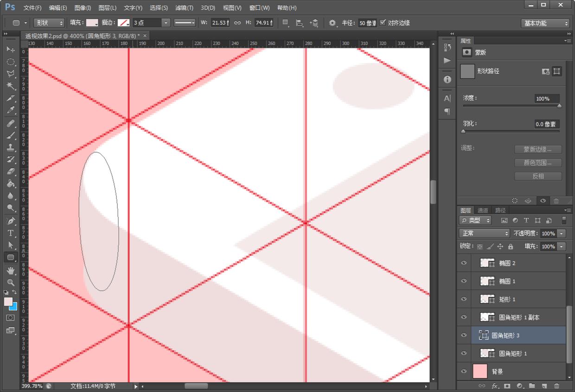Click the 蒙版边缘 button
The width and height of the screenshot is (575, 392).
point(538,149)
